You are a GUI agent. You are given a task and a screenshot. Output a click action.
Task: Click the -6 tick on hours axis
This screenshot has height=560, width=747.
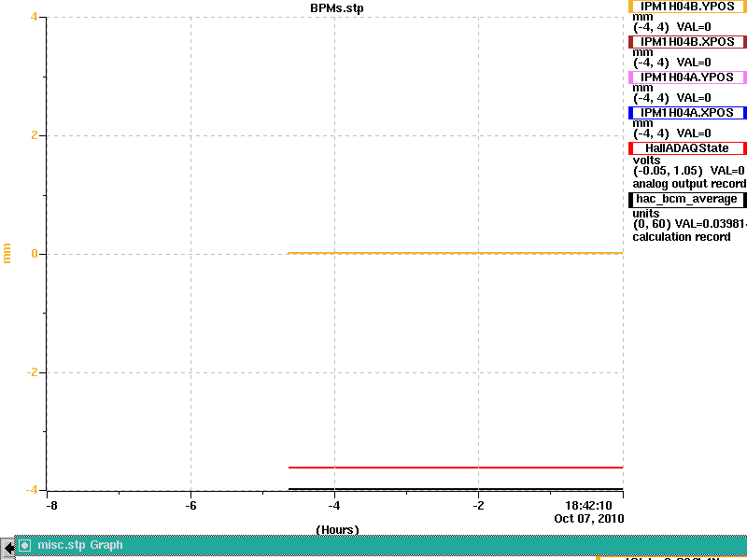[x=190, y=506]
